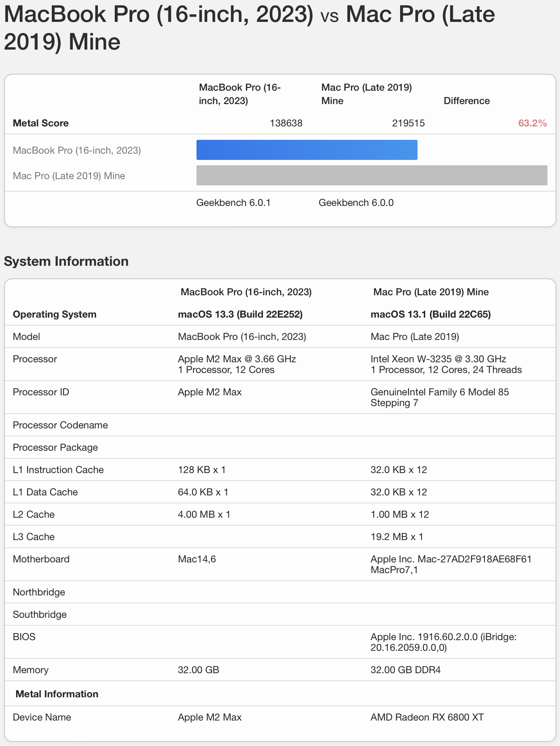Click the 63.2% difference value
This screenshot has height=746, width=560.
tap(532, 123)
